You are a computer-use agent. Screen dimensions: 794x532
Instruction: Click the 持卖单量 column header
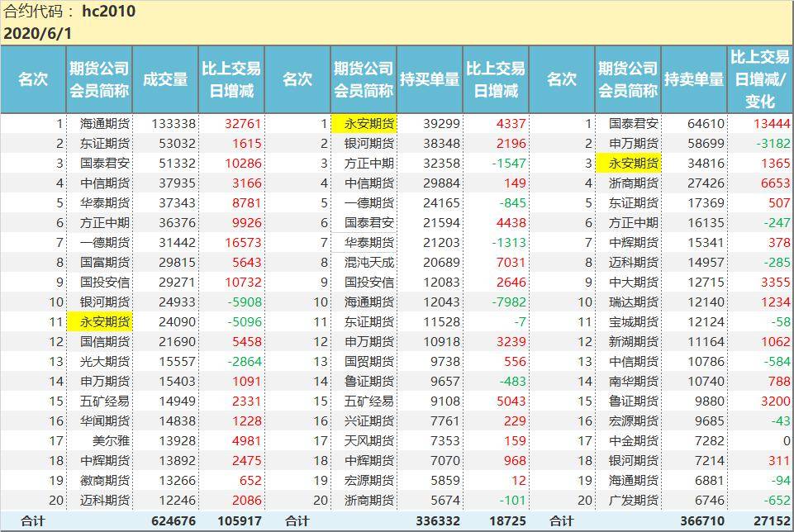pyautogui.click(x=694, y=79)
